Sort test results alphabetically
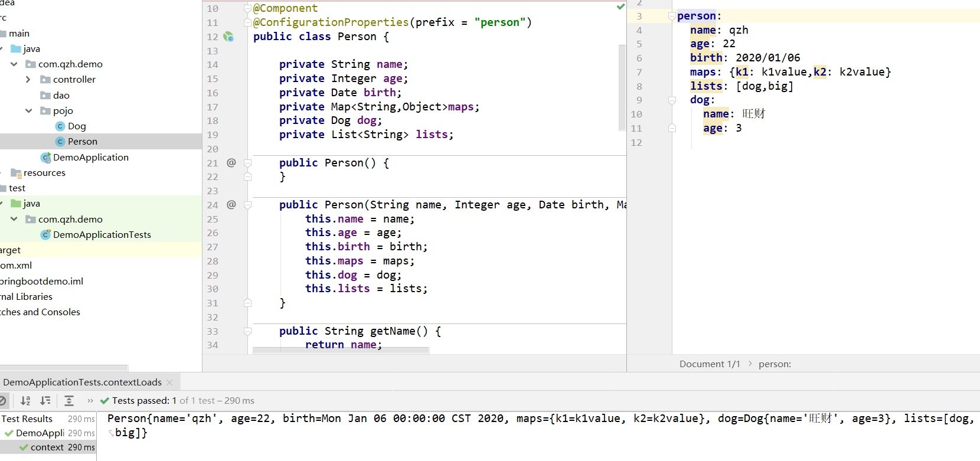Image resolution: width=980 pixels, height=461 pixels. [25, 401]
